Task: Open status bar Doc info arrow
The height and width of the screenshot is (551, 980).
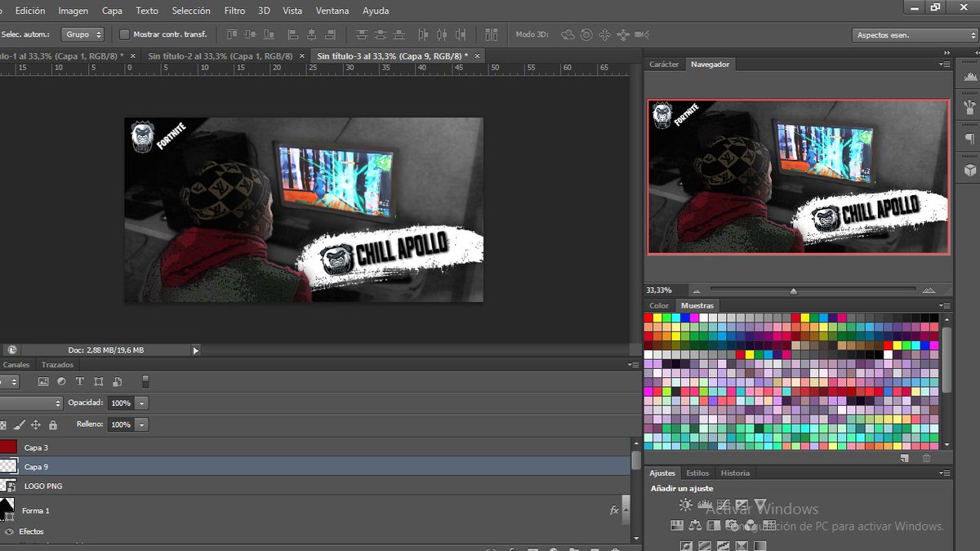Action: pos(195,350)
